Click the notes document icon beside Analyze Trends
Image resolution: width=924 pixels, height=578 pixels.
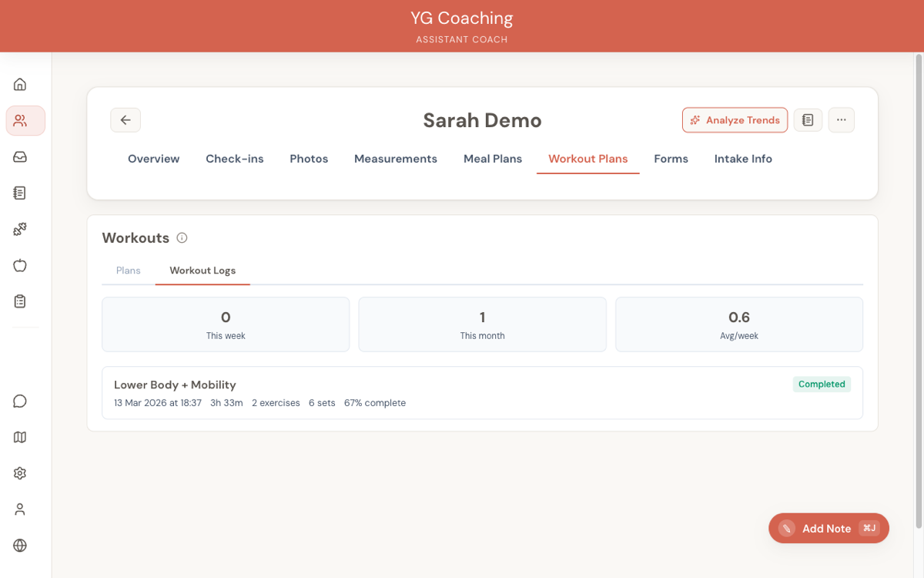(808, 119)
